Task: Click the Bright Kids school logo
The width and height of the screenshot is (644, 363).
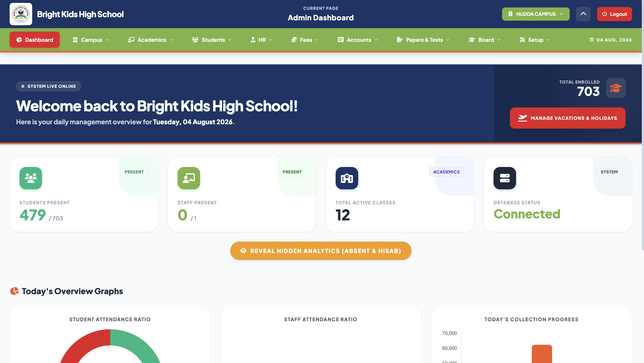Action: tap(21, 14)
